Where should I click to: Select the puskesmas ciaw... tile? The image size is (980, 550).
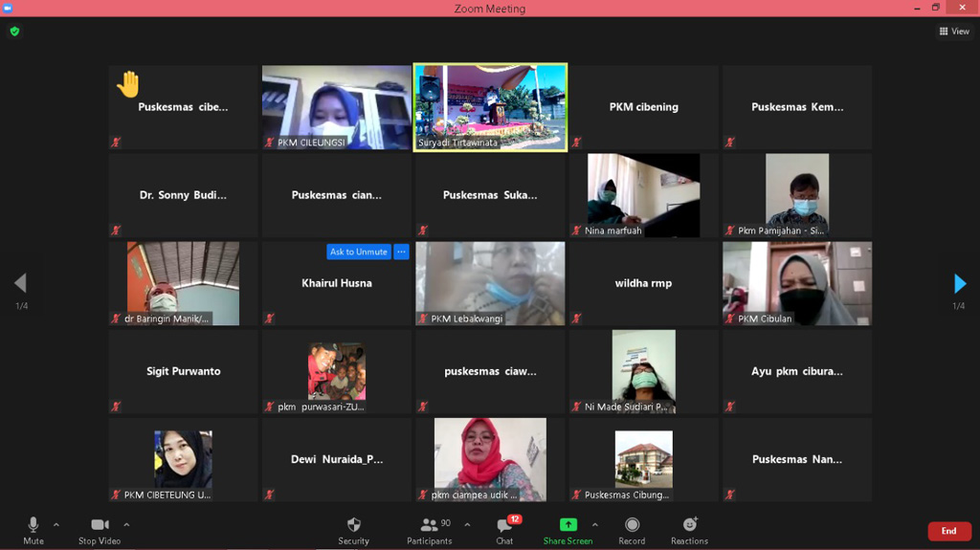click(491, 372)
